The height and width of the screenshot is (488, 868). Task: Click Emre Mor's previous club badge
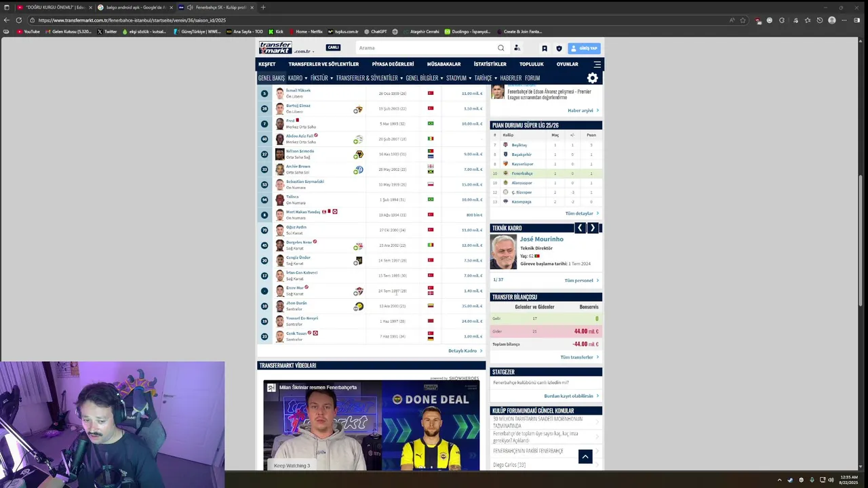(358, 291)
